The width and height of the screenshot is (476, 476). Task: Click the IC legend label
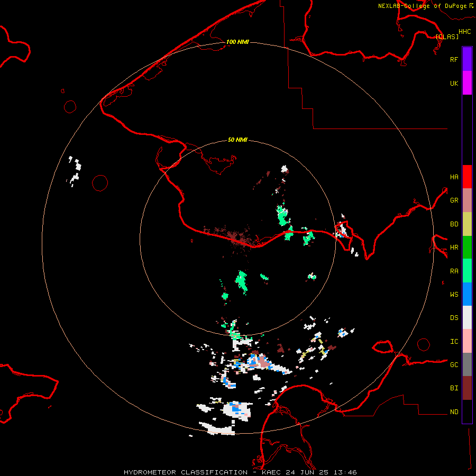click(x=454, y=342)
